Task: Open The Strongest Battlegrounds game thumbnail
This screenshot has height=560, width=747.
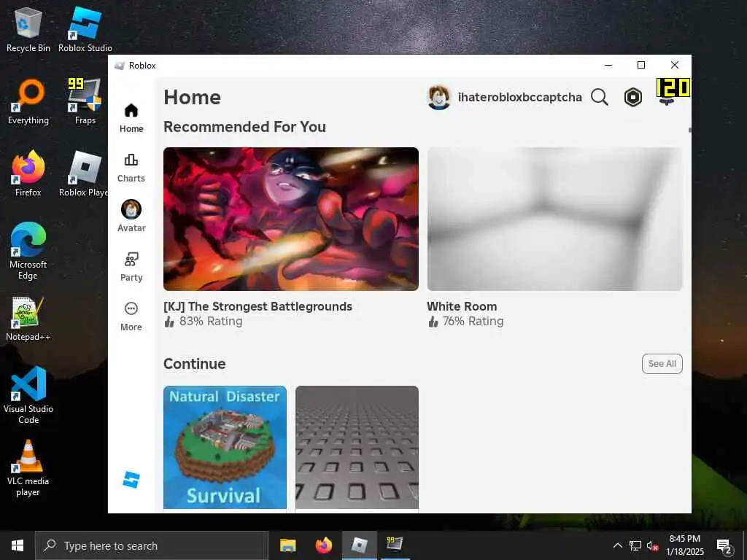Action: tap(290, 219)
